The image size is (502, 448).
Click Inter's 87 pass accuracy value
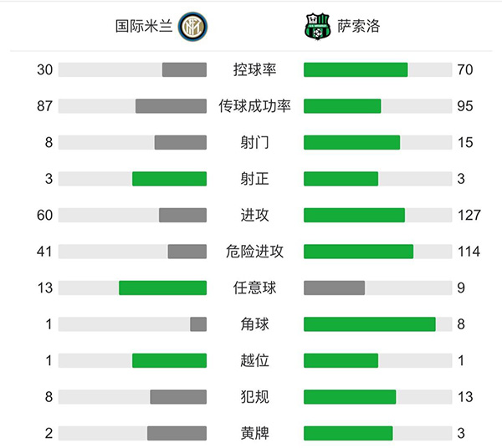tap(45, 106)
